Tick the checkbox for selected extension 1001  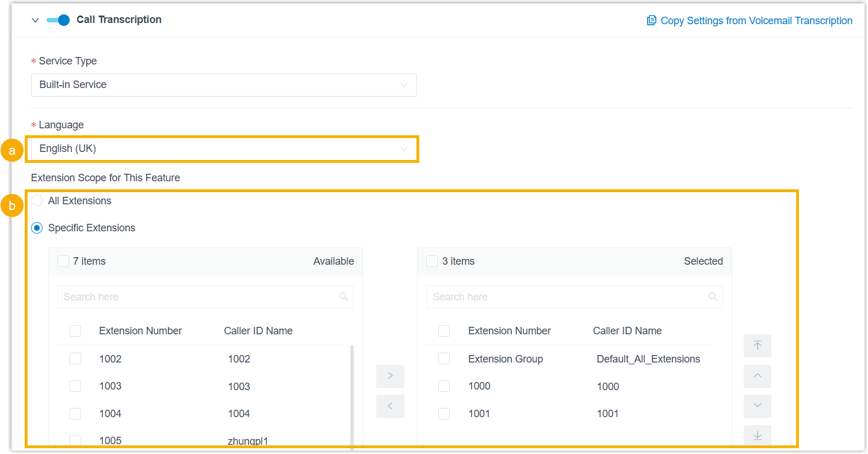(x=444, y=414)
